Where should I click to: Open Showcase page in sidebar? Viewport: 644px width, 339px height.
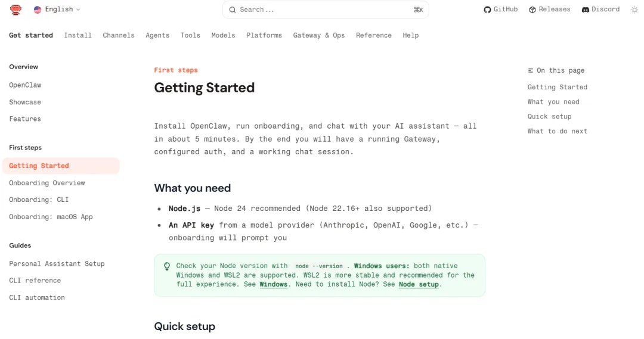(25, 102)
